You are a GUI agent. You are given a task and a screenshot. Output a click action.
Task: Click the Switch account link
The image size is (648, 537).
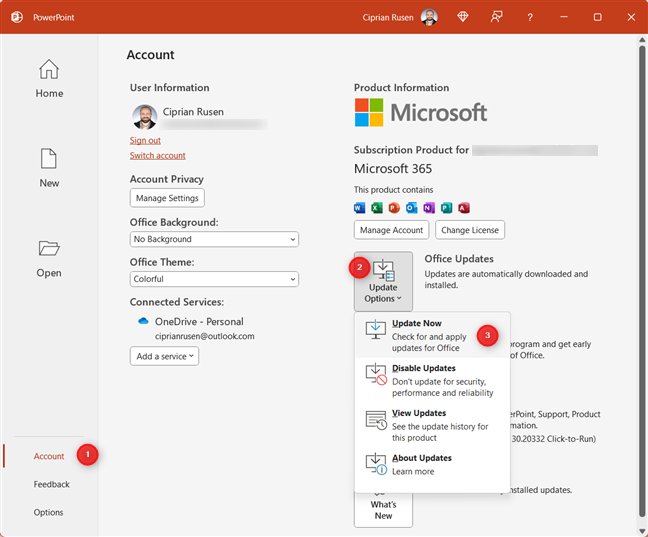[x=157, y=155]
